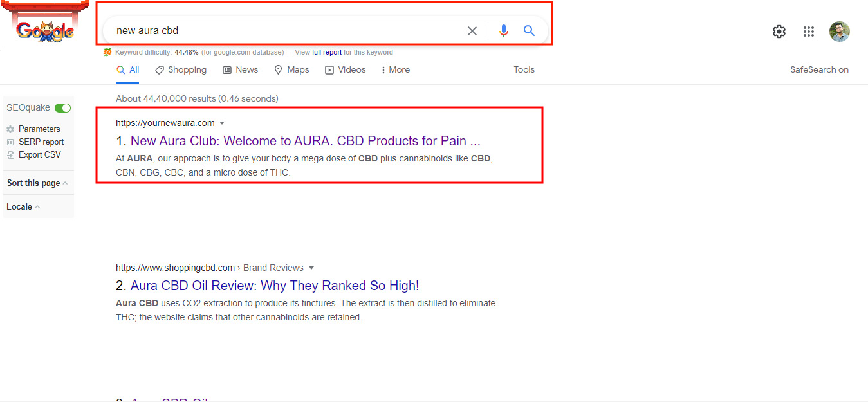Switch to the Maps tab
868x402 pixels.
point(291,70)
